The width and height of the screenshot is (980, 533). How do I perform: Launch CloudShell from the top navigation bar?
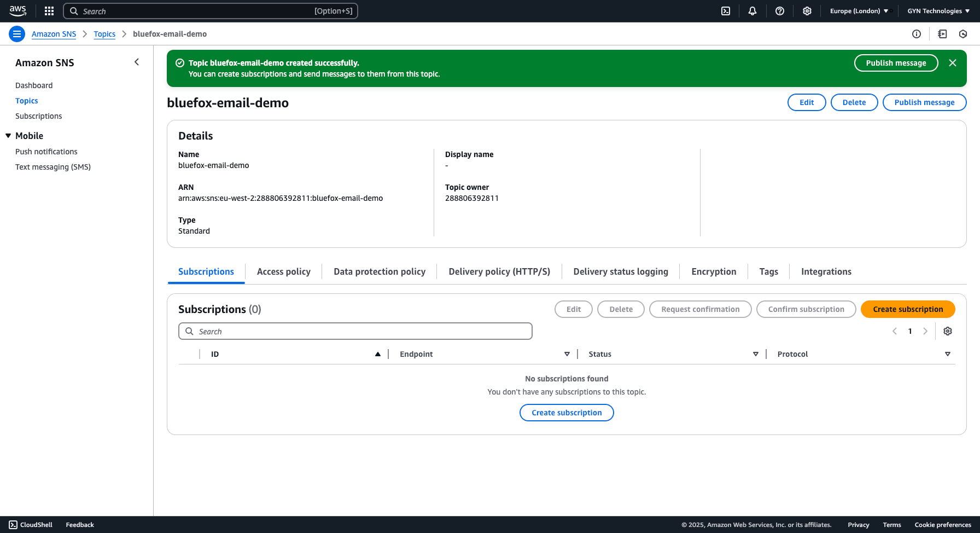click(725, 10)
